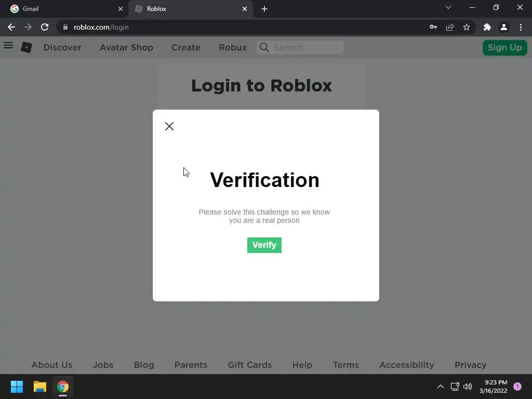
Task: Show hidden system tray icons
Action: (x=441, y=387)
